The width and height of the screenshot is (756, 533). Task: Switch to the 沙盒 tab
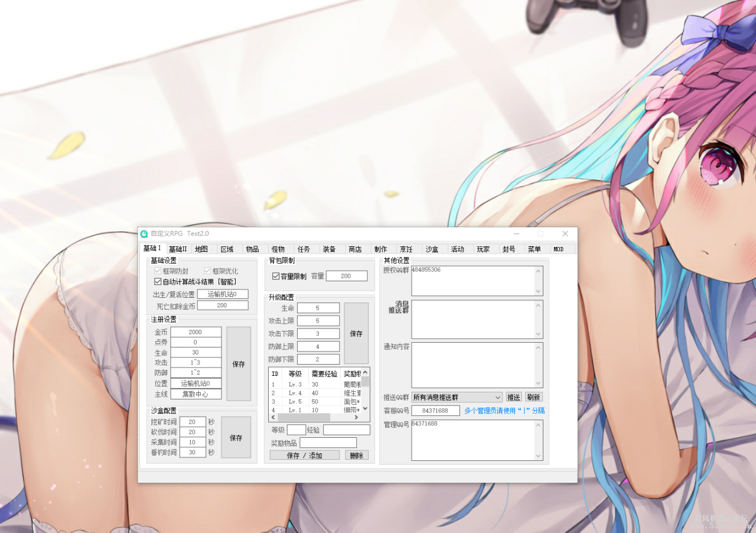(x=432, y=249)
